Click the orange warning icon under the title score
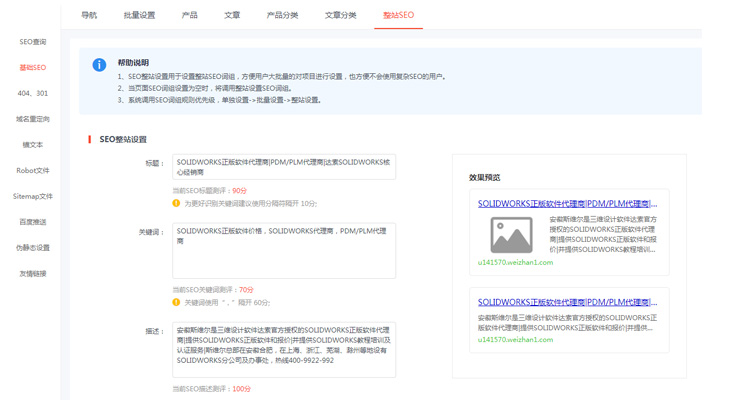 pos(177,203)
